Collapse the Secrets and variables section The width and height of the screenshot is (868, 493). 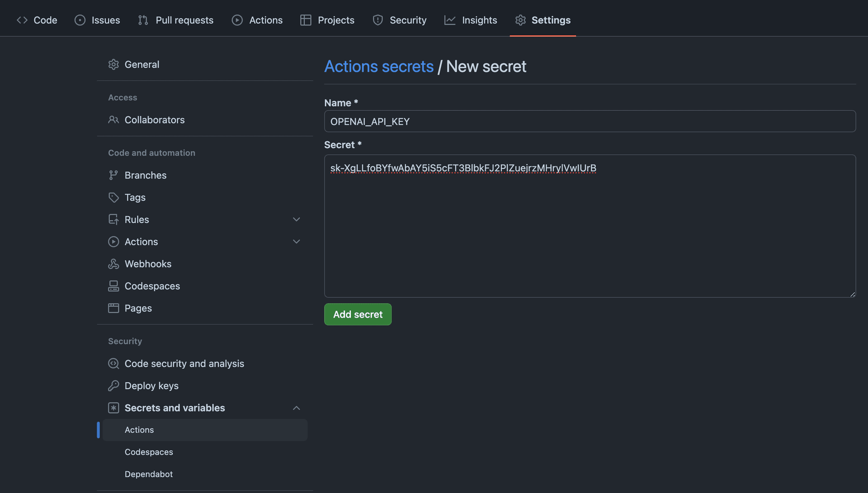297,408
